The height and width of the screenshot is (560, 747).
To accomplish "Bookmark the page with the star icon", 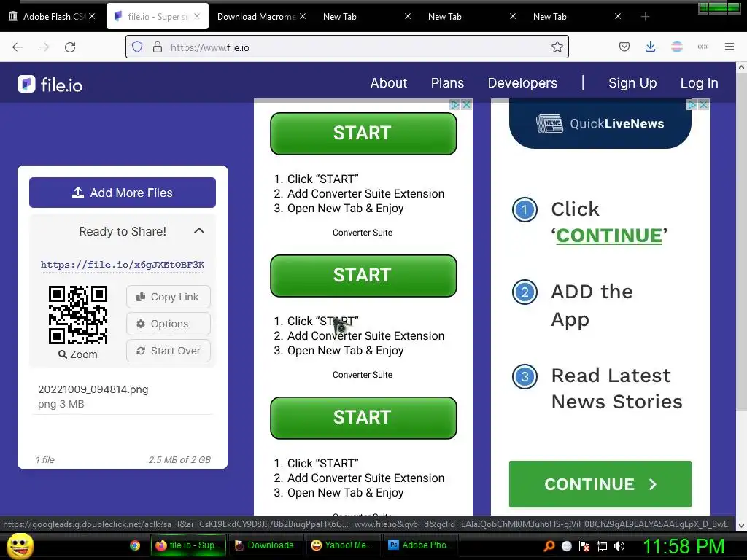I will pos(557,47).
